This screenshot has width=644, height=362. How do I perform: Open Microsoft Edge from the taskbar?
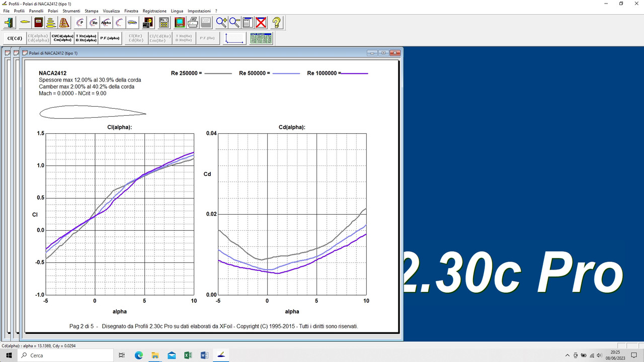point(139,355)
